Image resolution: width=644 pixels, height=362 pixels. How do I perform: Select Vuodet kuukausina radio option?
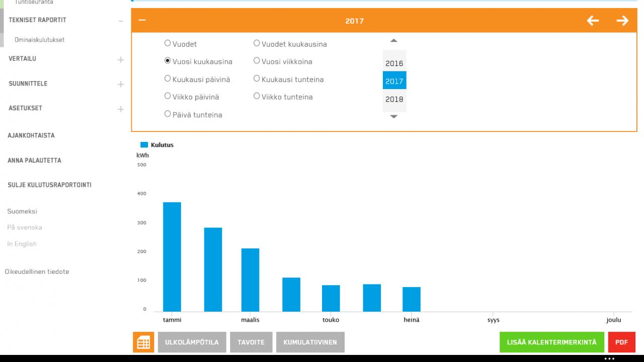coord(257,43)
